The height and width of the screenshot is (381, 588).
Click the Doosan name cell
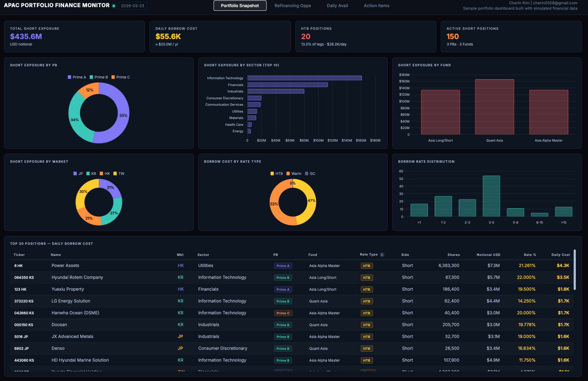pyautogui.click(x=59, y=325)
